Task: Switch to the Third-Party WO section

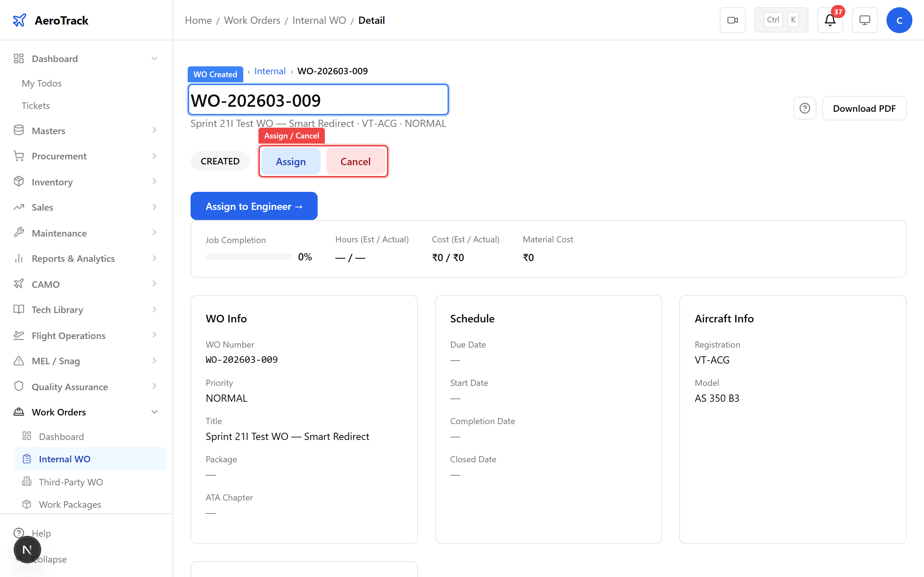Action: point(71,482)
